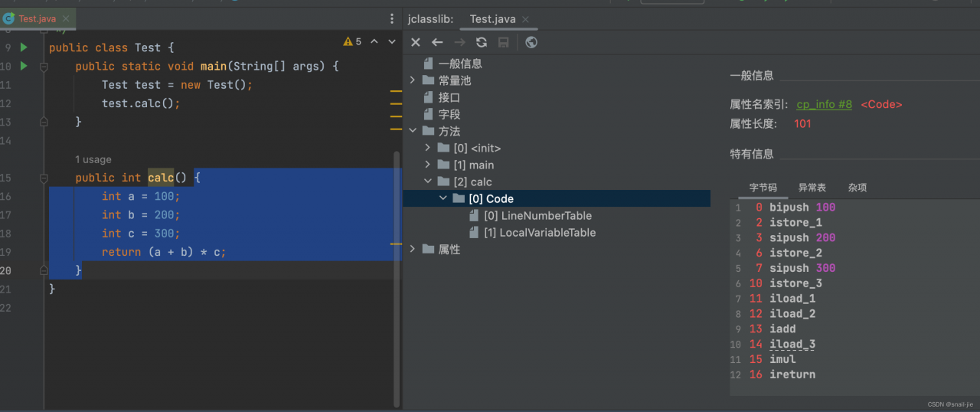Collapse the 方法 tree node
The image size is (980, 412).
412,131
